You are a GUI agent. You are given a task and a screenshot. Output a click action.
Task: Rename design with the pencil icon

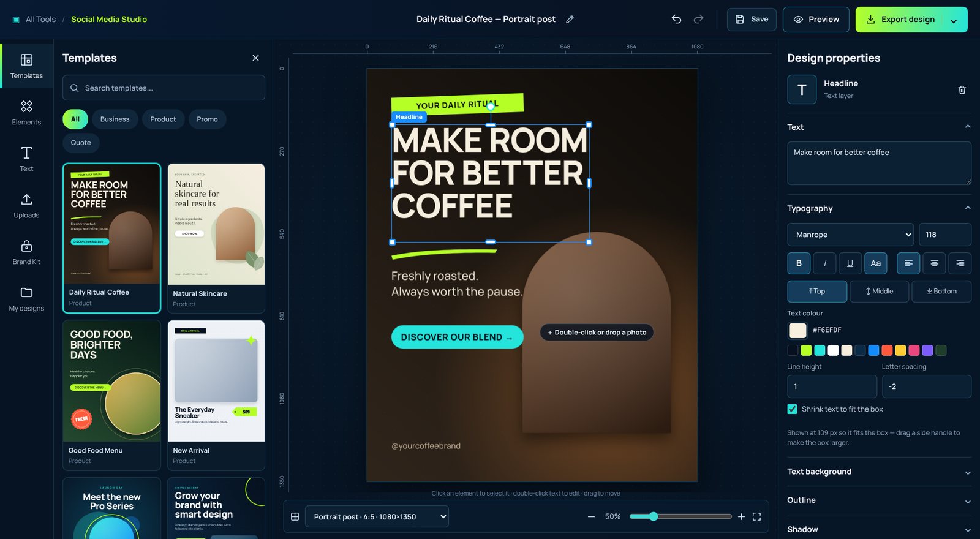[570, 20]
